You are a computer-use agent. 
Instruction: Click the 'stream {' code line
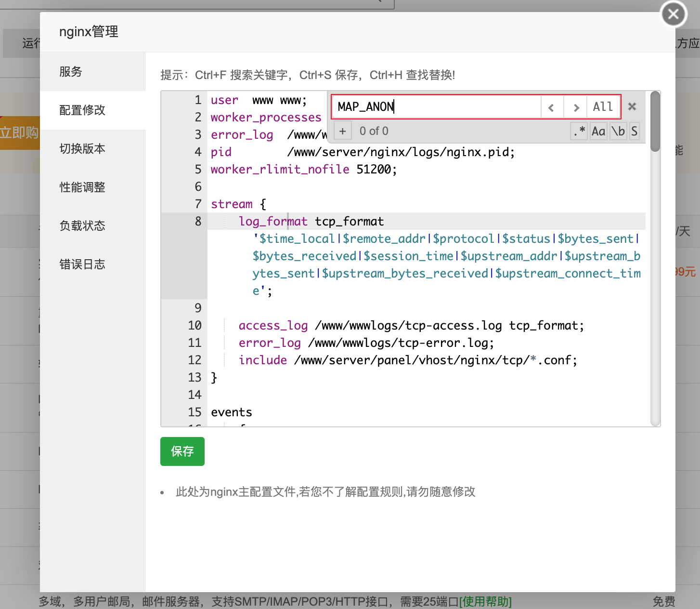238,204
